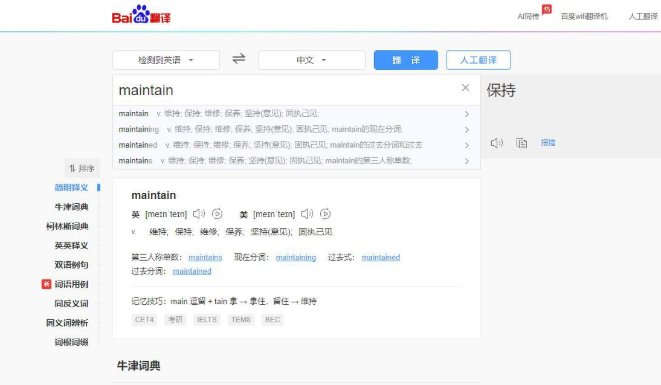
Task: Swap source and target languages
Action: [239, 59]
